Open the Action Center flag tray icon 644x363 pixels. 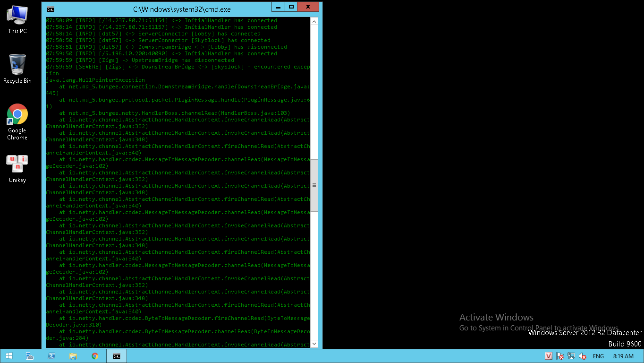[560, 356]
